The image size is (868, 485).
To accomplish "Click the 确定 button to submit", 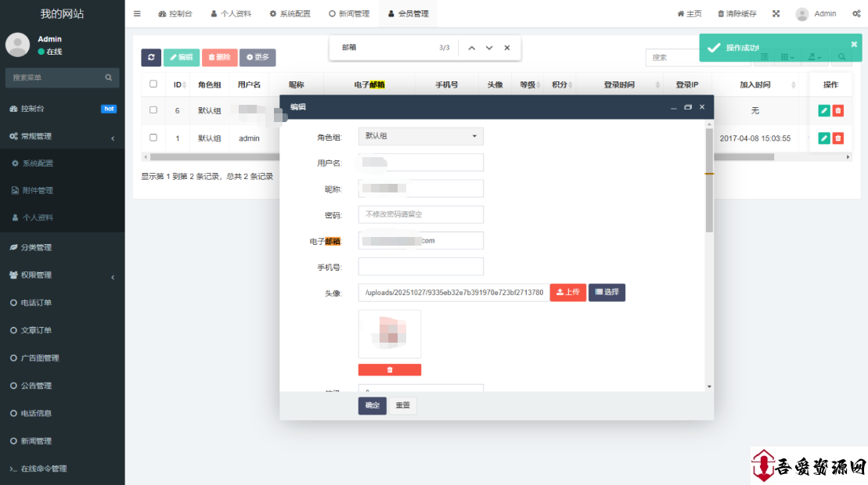I will point(372,405).
